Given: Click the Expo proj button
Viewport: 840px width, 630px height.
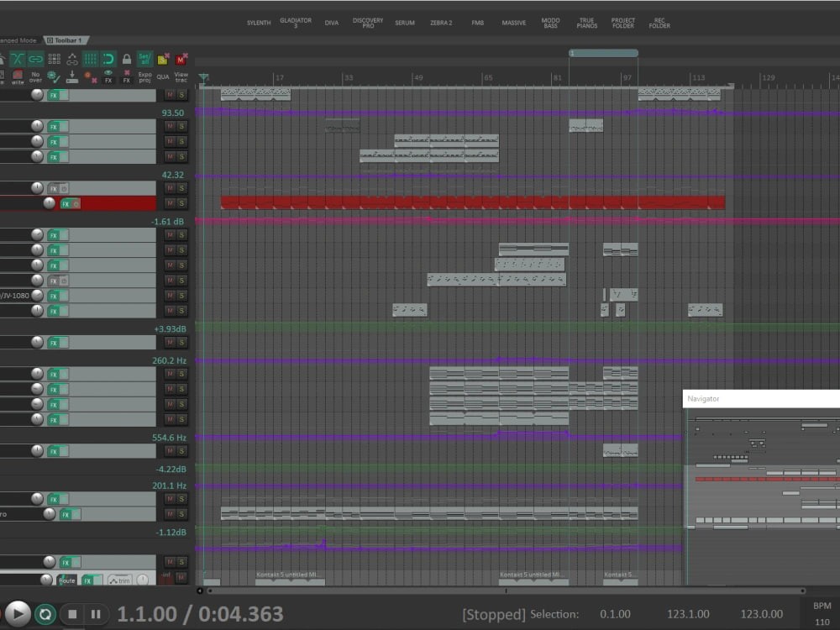Looking at the screenshot, I should (144, 77).
